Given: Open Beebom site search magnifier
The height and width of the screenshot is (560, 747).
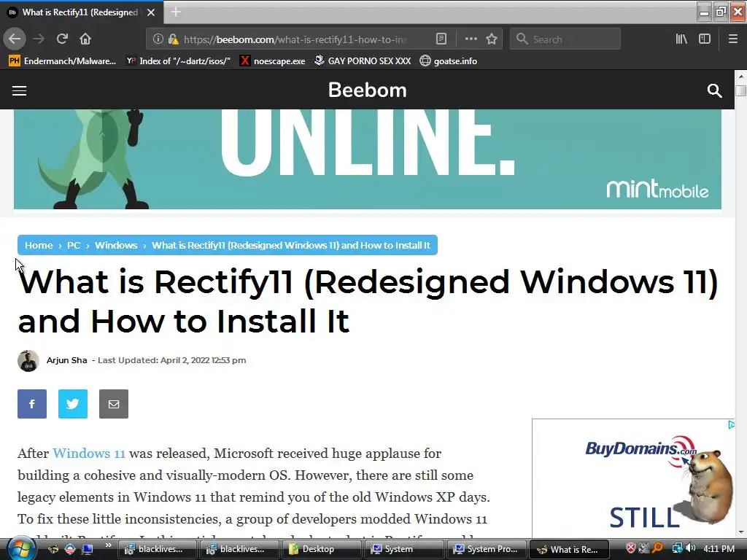Looking at the screenshot, I should [714, 90].
